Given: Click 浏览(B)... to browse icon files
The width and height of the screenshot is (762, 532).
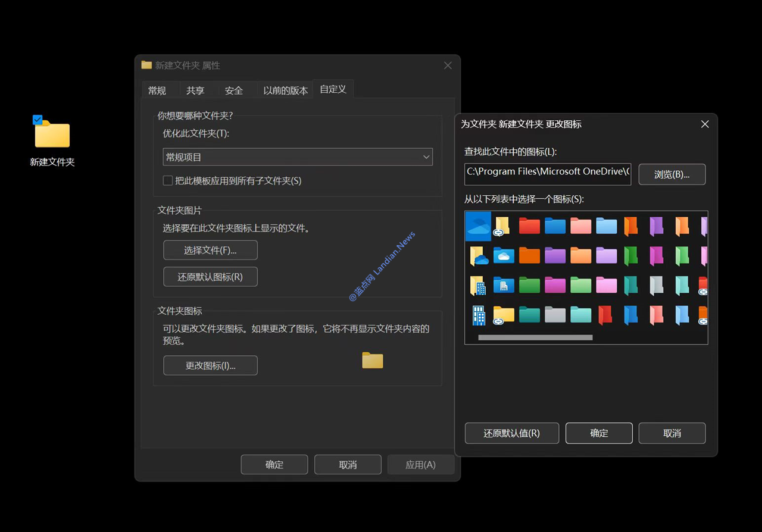Looking at the screenshot, I should tap(672, 174).
